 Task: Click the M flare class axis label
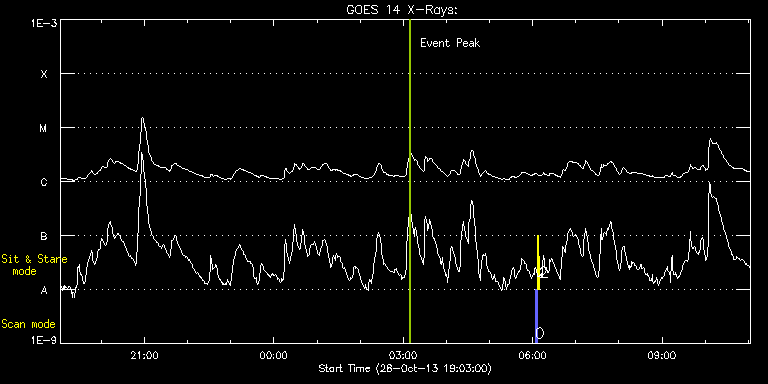44,128
